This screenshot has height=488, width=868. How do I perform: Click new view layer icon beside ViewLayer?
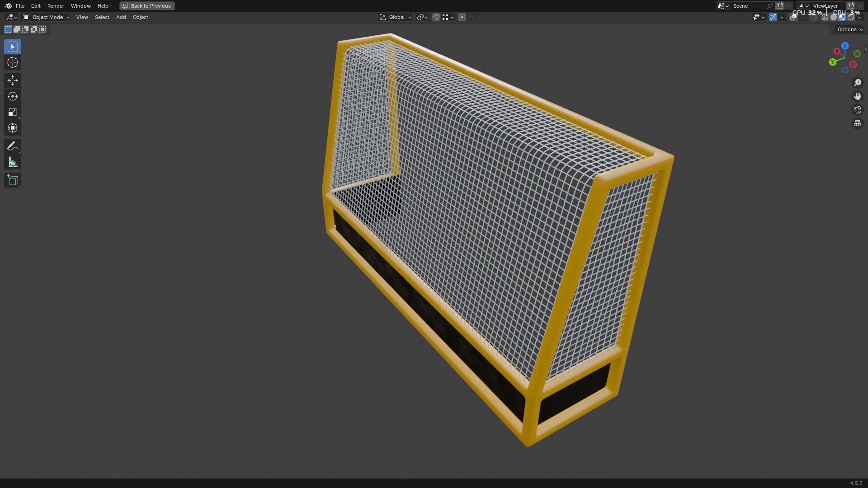pyautogui.click(x=851, y=6)
